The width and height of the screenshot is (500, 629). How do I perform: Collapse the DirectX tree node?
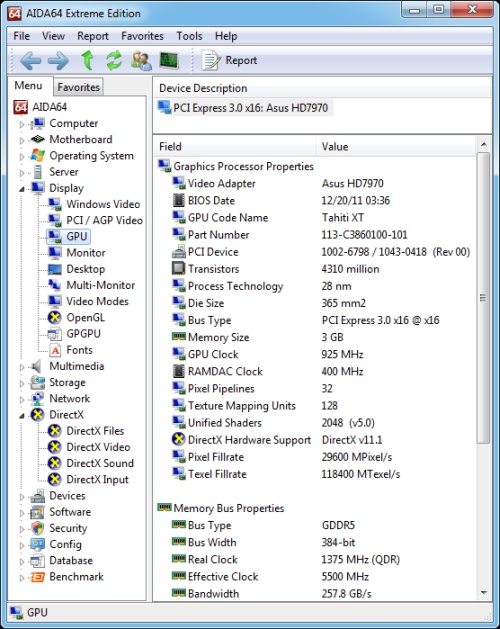pos(22,416)
